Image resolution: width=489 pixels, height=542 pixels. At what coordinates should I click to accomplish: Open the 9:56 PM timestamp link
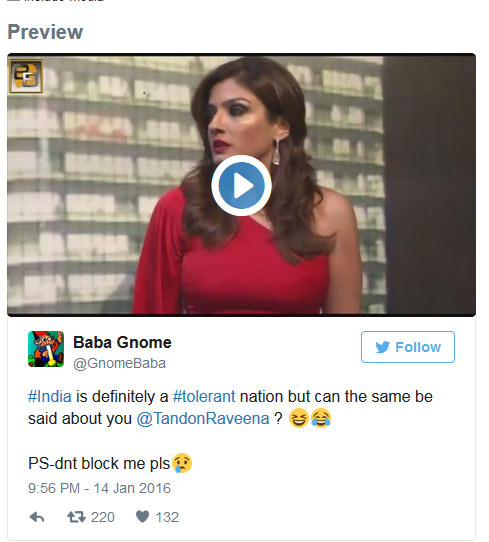click(100, 488)
